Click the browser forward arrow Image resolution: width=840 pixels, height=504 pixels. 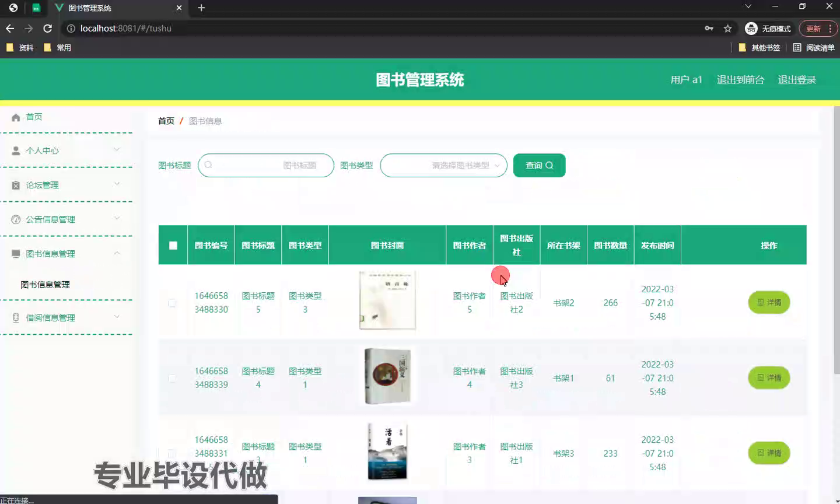click(x=29, y=28)
